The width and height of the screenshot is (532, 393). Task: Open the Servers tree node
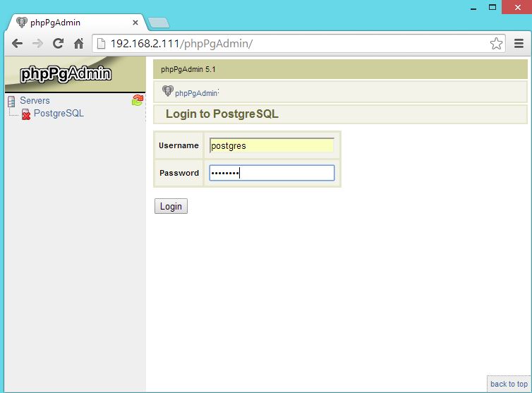point(35,100)
